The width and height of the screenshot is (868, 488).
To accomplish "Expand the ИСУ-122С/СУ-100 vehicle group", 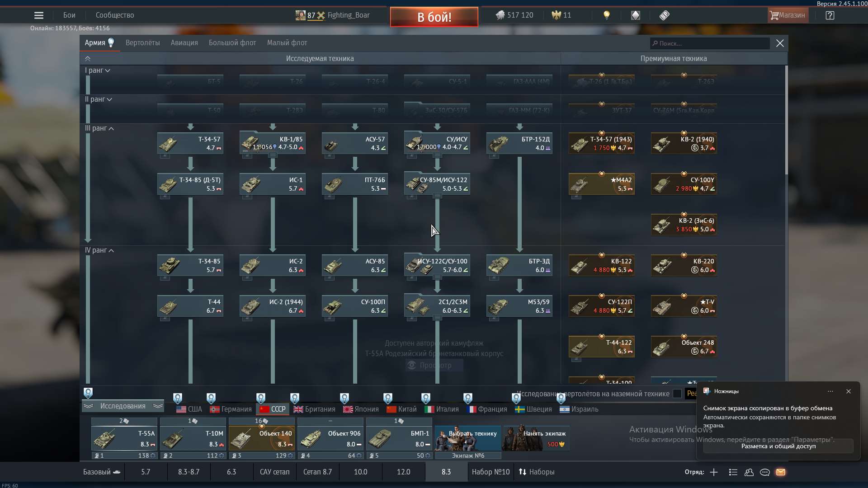I will [437, 277].
